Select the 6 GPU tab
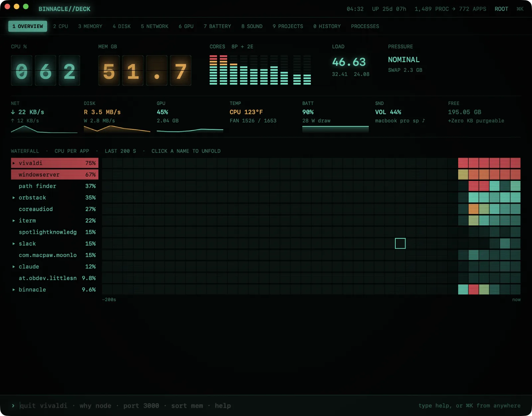The width and height of the screenshot is (532, 416). pyautogui.click(x=186, y=26)
